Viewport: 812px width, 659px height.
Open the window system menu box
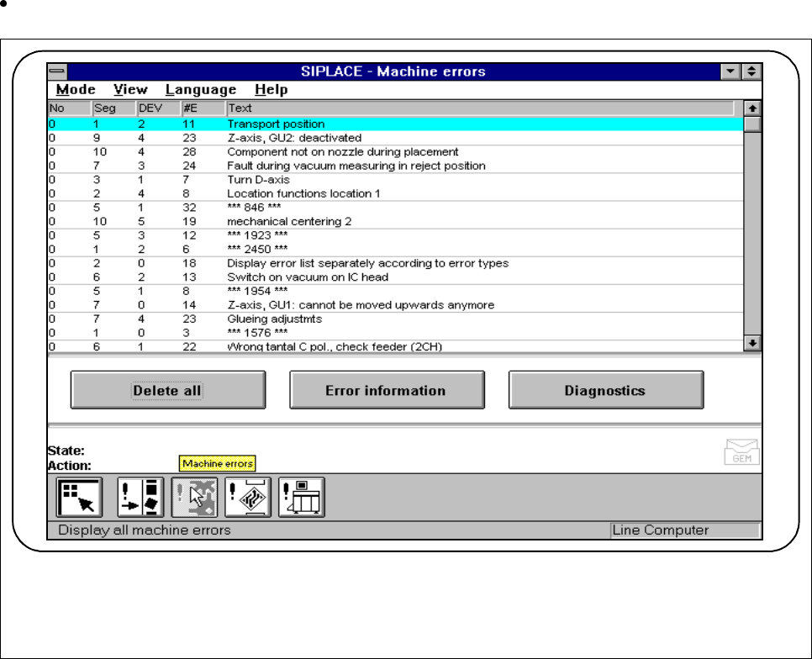click(57, 71)
